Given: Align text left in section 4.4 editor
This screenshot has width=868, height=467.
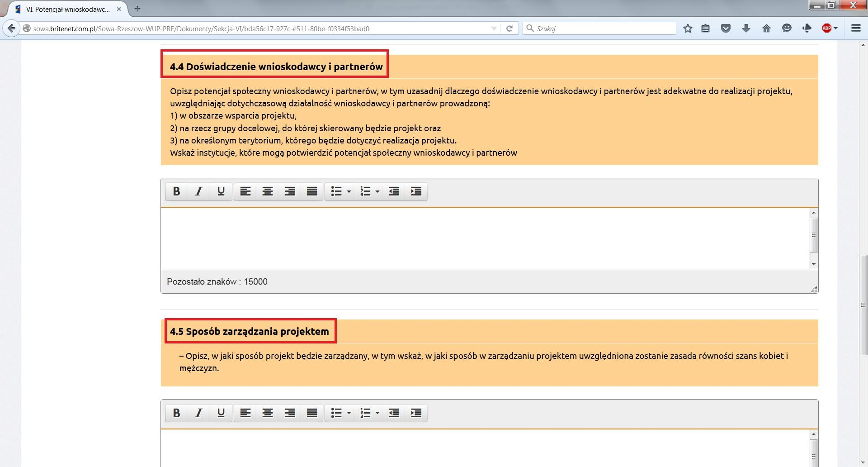Looking at the screenshot, I should tap(245, 191).
